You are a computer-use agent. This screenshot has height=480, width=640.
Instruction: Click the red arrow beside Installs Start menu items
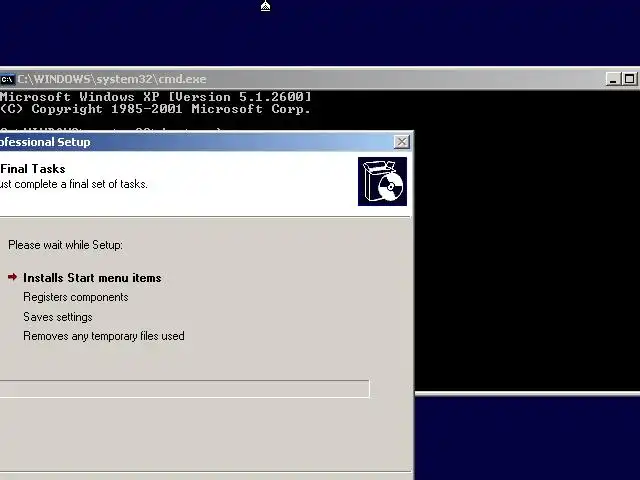click(x=13, y=277)
